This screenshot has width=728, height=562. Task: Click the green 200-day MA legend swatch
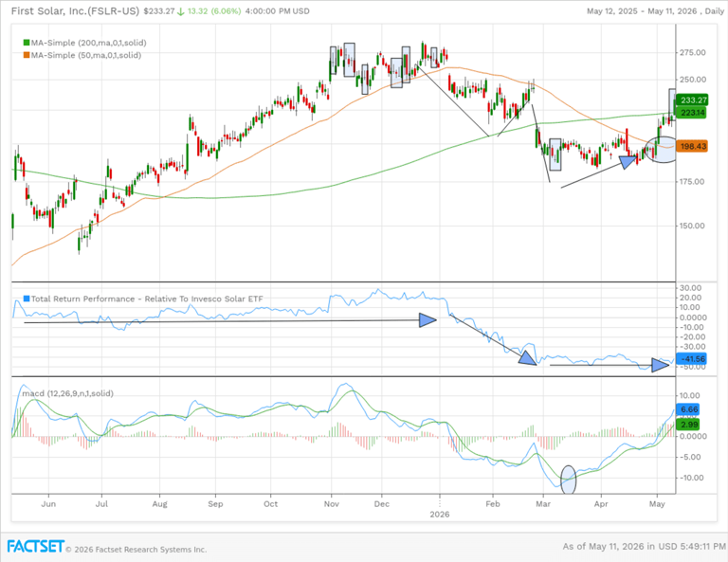pos(27,43)
